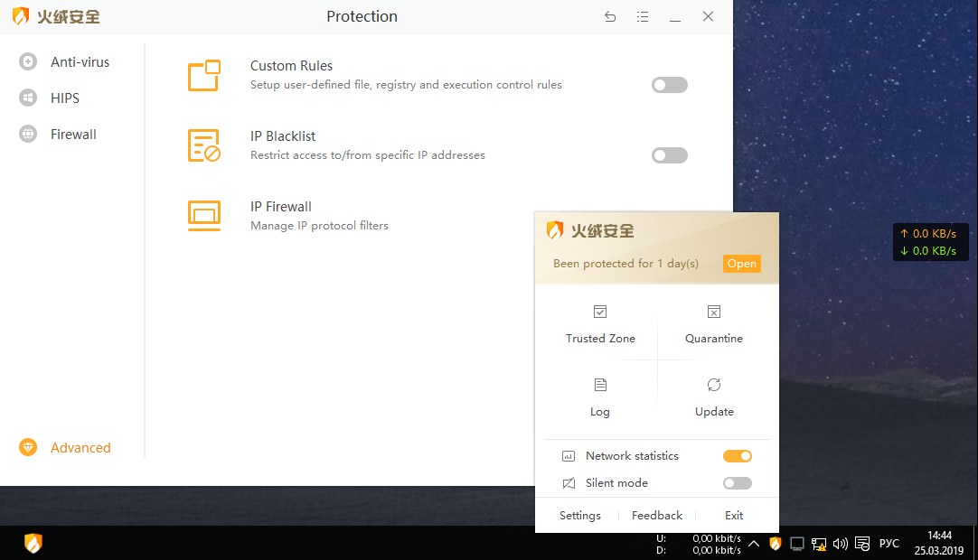978x560 pixels.
Task: Click the Huorong tray icon near clock
Action: [x=776, y=544]
